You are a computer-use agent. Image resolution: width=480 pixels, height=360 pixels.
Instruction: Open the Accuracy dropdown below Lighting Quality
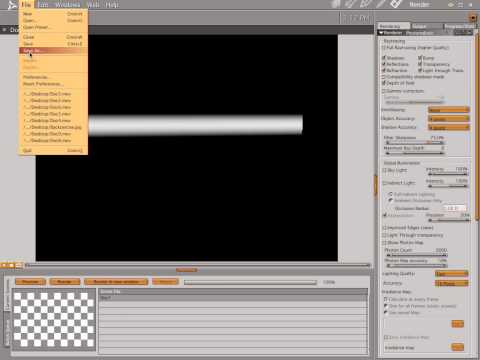pyautogui.click(x=452, y=283)
